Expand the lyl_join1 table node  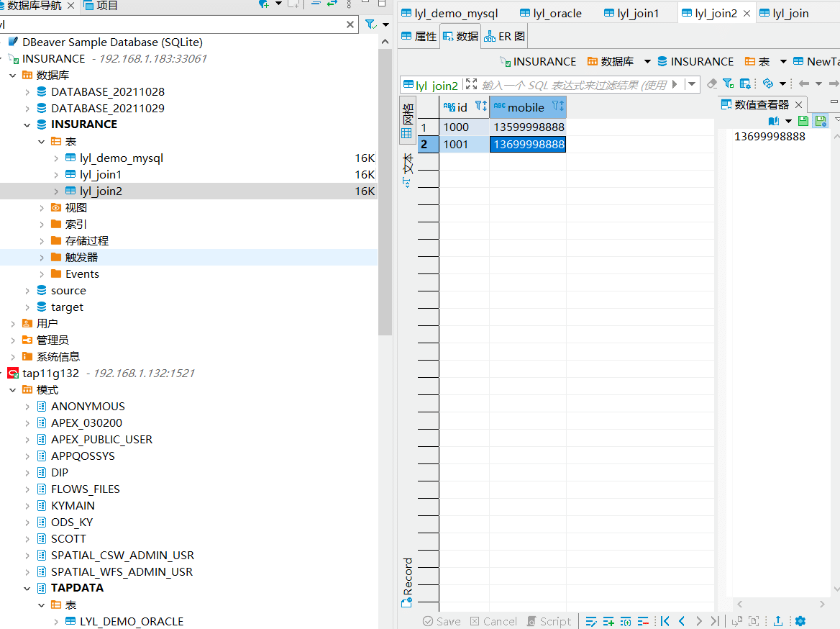[x=57, y=175]
